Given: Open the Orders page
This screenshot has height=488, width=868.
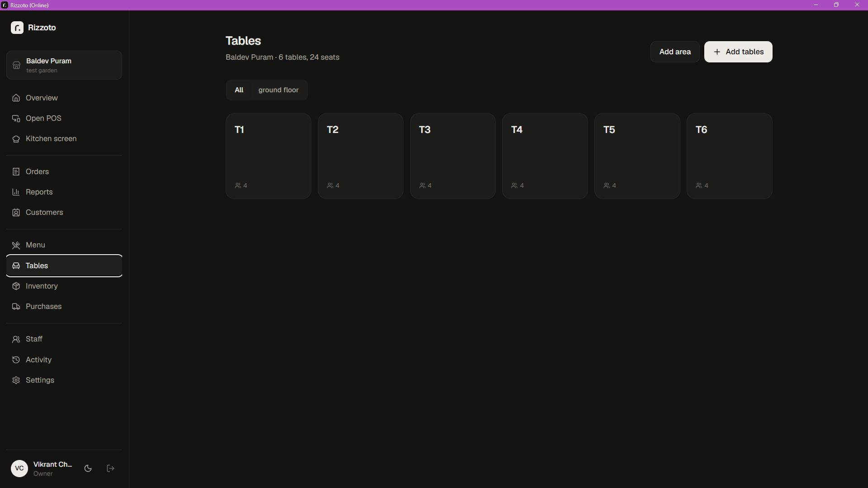Looking at the screenshot, I should [x=64, y=172].
